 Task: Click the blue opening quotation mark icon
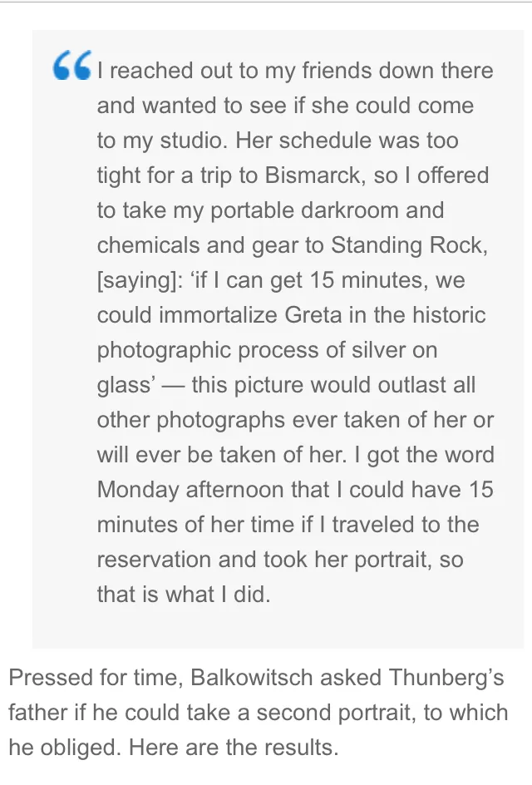[72, 65]
